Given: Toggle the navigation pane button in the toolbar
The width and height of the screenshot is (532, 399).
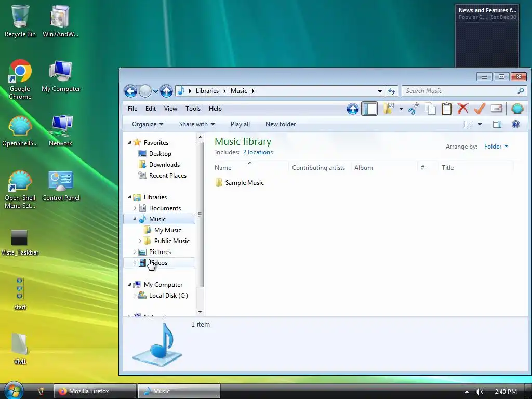Looking at the screenshot, I should [x=369, y=109].
